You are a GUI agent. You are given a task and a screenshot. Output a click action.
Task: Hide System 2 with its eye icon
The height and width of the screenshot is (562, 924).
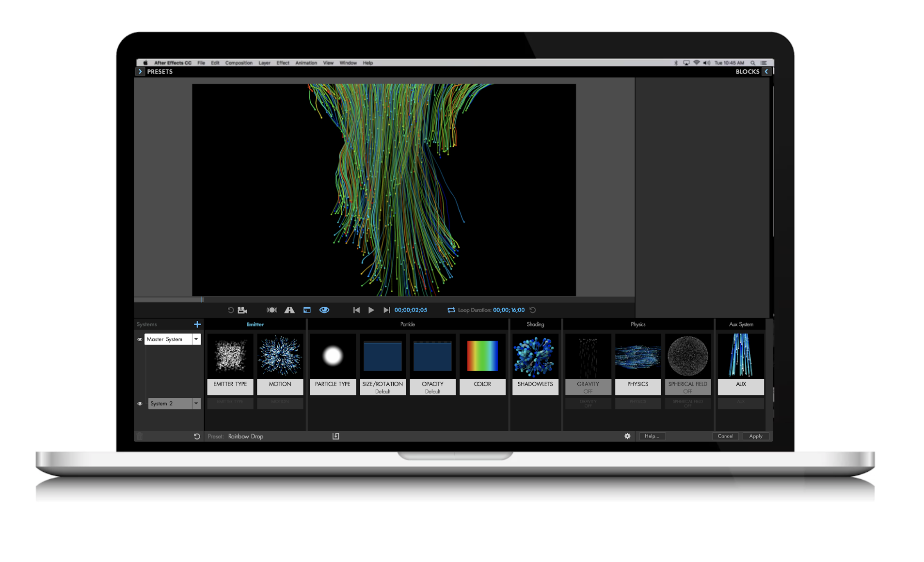[x=140, y=404]
